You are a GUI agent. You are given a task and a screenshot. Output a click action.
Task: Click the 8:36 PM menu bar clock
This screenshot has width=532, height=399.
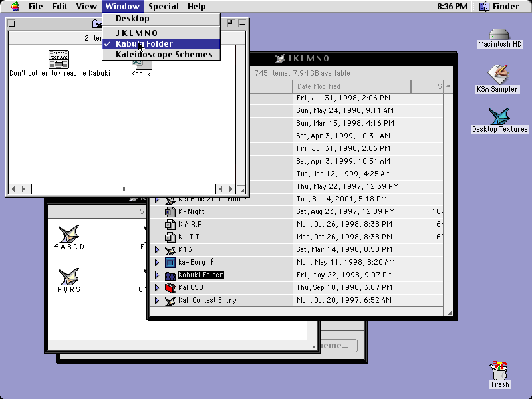[452, 7]
